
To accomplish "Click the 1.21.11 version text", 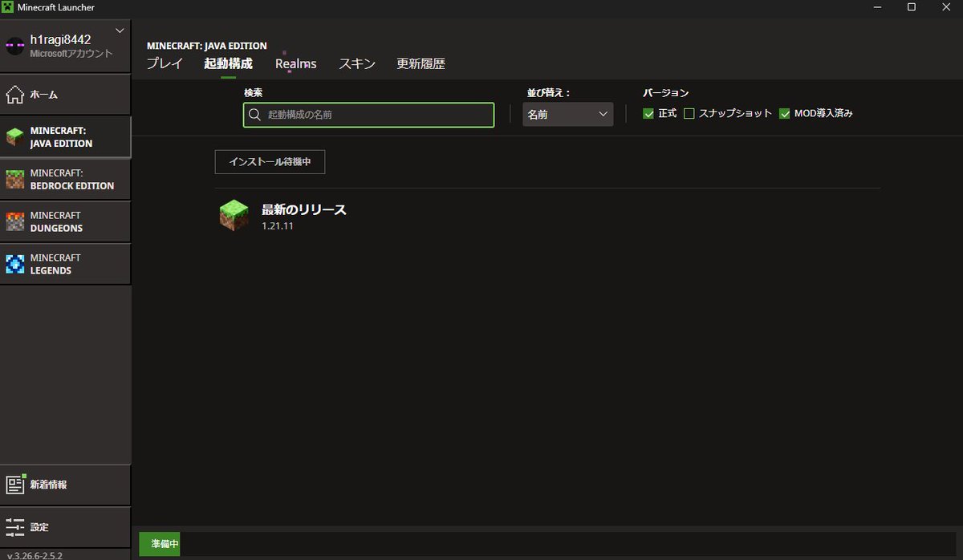I will click(278, 226).
